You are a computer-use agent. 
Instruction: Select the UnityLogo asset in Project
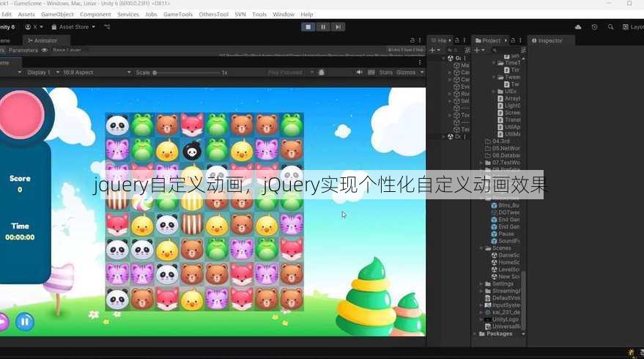pyautogui.click(x=501, y=319)
